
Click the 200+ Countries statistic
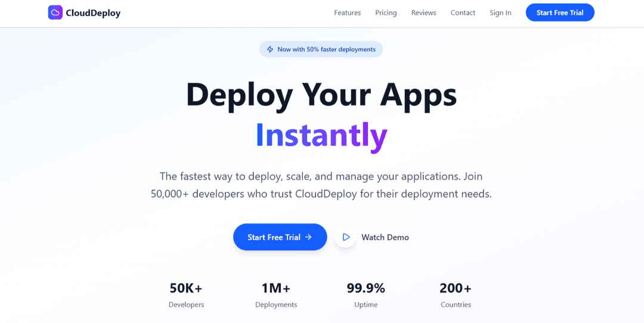(x=456, y=295)
